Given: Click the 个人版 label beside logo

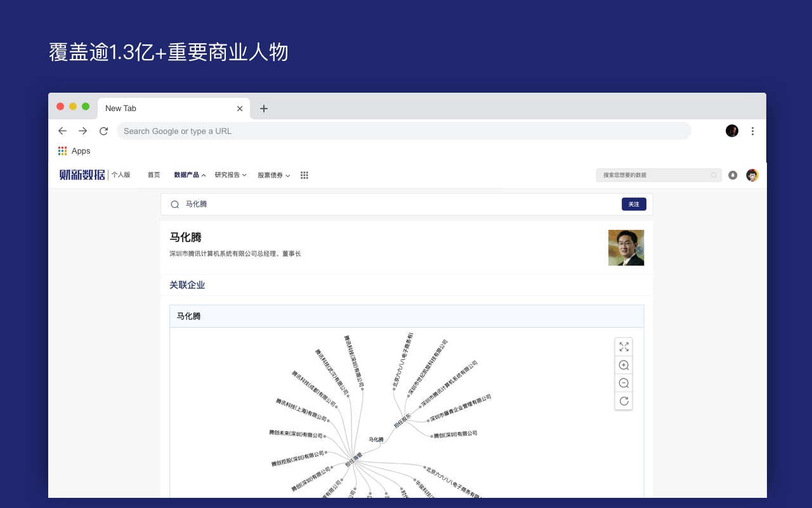Looking at the screenshot, I should coord(121,175).
